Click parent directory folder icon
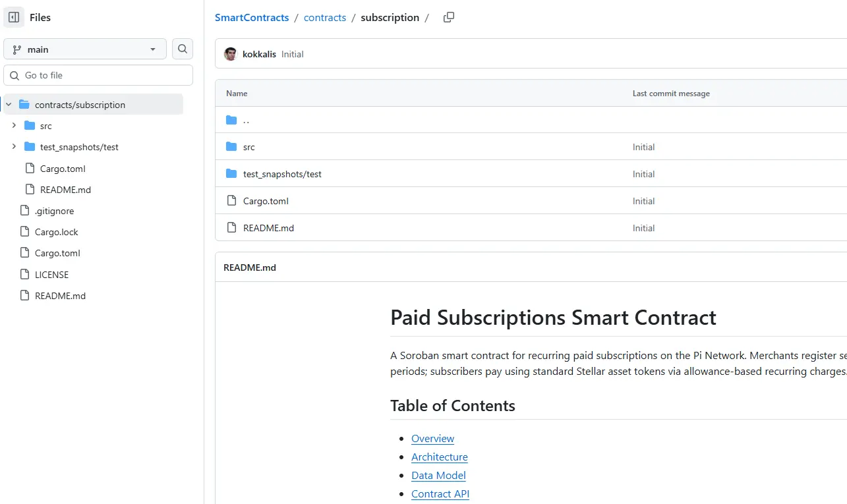This screenshot has width=847, height=504. coord(231,120)
